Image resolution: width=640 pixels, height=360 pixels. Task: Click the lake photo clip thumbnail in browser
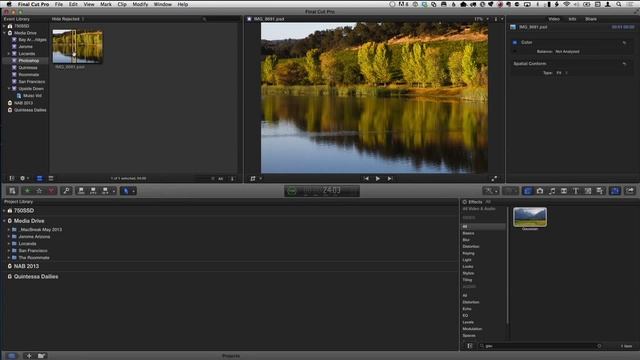click(x=78, y=46)
